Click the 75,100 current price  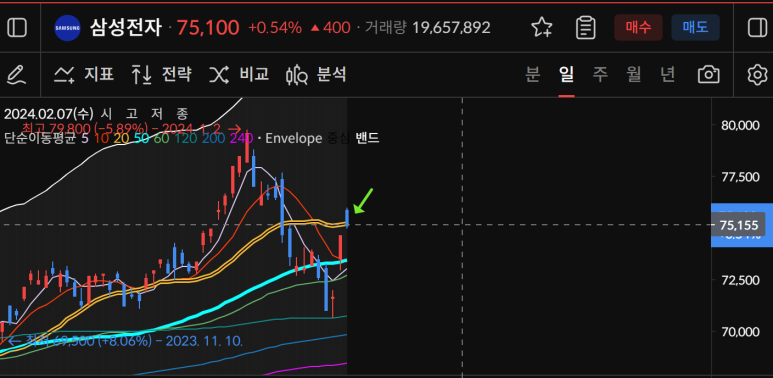[208, 28]
